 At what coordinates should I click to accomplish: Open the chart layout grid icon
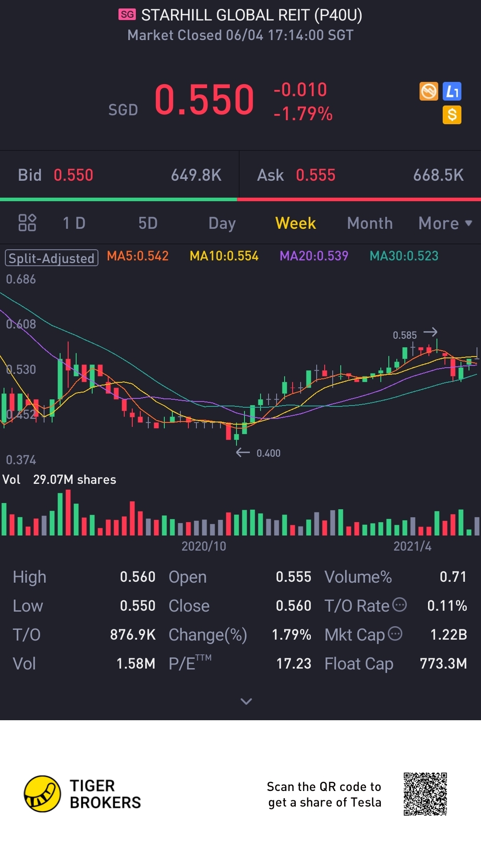pyautogui.click(x=27, y=223)
